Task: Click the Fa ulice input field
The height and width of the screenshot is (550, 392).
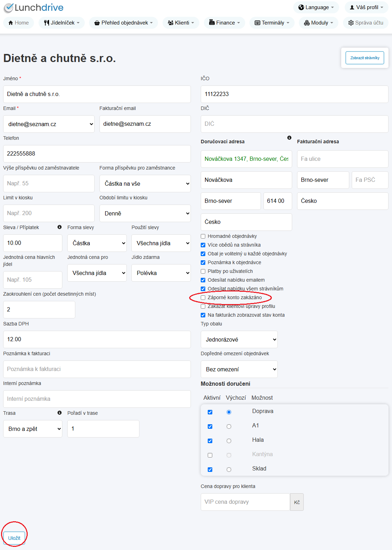Action: tap(343, 159)
